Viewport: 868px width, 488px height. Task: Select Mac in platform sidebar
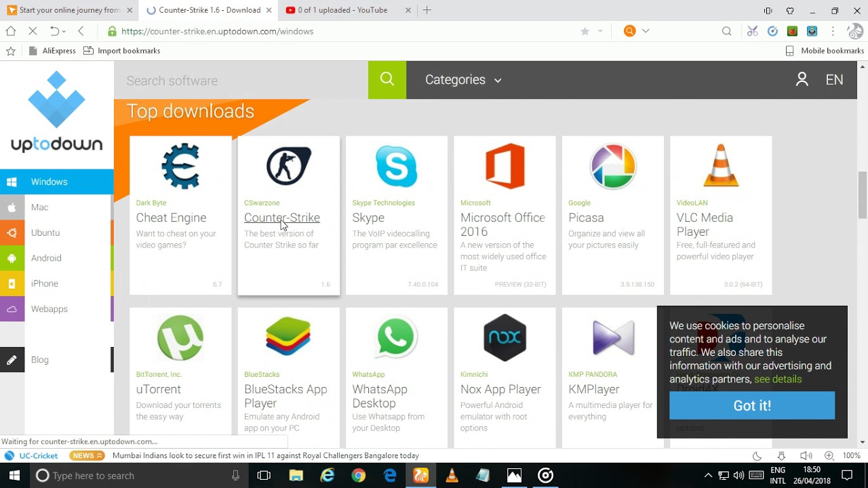pyautogui.click(x=56, y=207)
